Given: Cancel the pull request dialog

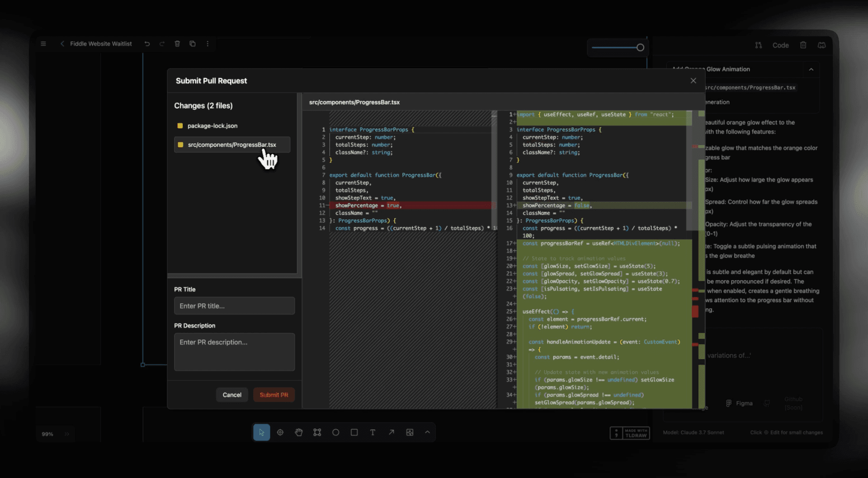Looking at the screenshot, I should click(232, 394).
